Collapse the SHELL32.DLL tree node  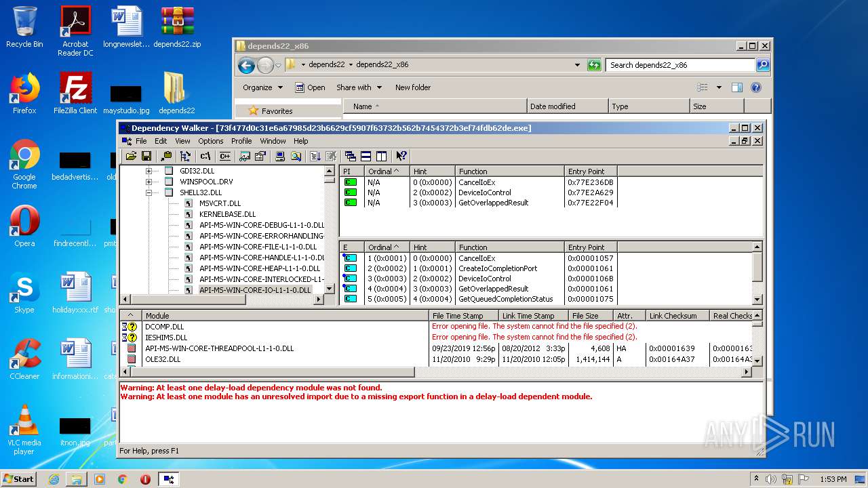(149, 192)
